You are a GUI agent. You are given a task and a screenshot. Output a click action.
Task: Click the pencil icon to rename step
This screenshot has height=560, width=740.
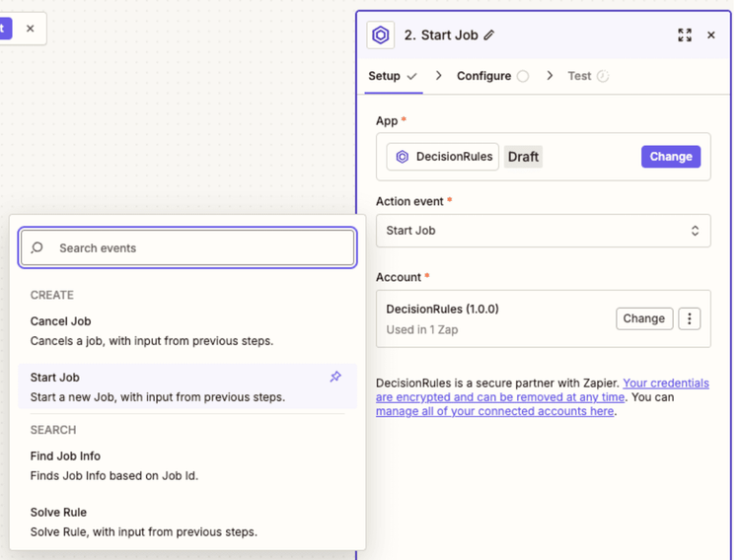coord(489,35)
